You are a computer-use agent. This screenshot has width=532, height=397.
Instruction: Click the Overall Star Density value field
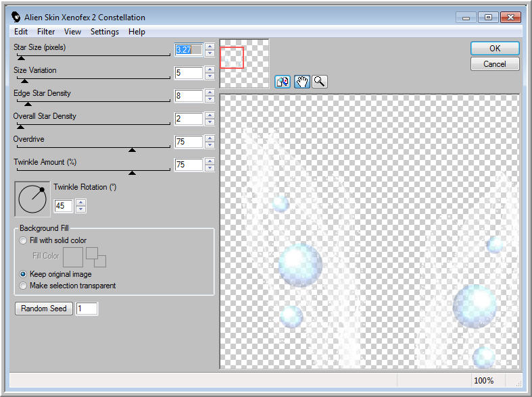[189, 119]
